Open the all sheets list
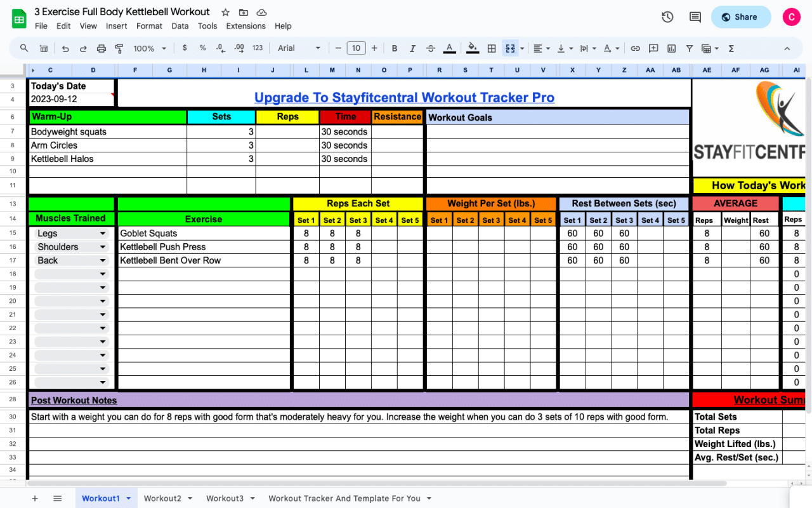This screenshot has width=812, height=508. [x=57, y=498]
